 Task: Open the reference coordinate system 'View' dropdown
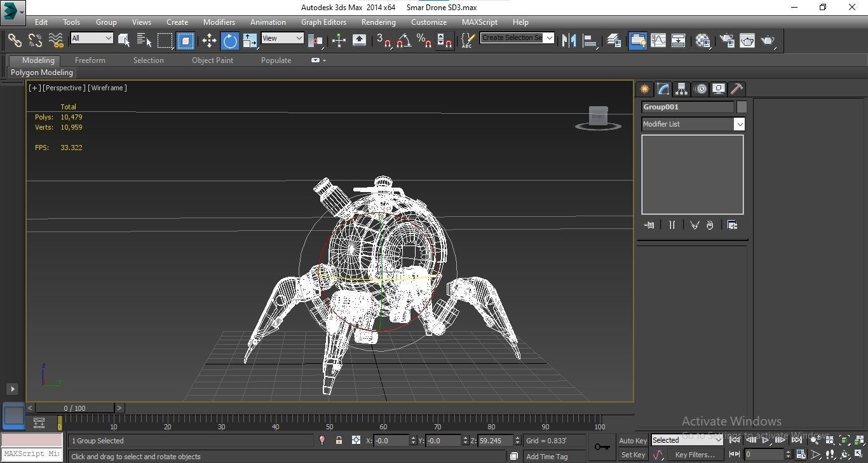click(x=282, y=38)
